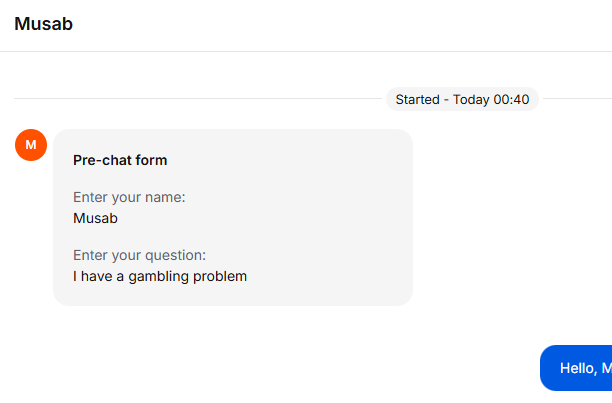Click Musab's orange M avatar

click(31, 145)
